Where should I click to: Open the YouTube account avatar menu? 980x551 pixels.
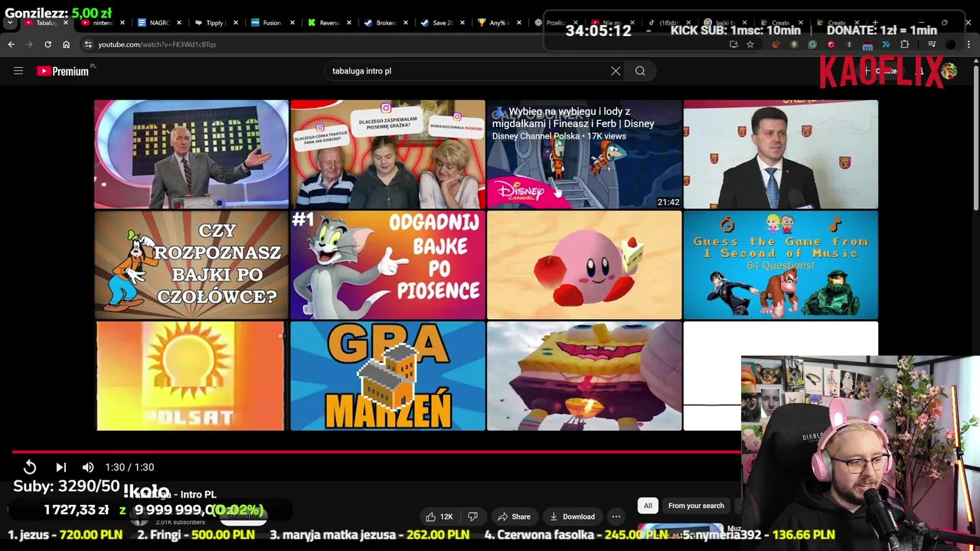click(949, 71)
